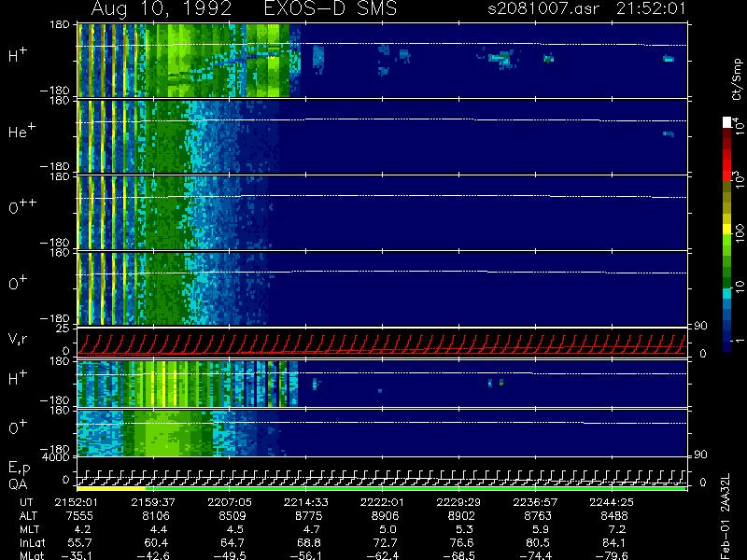Click the 'ALT' row header
The width and height of the screenshot is (747, 560).
[x=29, y=516]
